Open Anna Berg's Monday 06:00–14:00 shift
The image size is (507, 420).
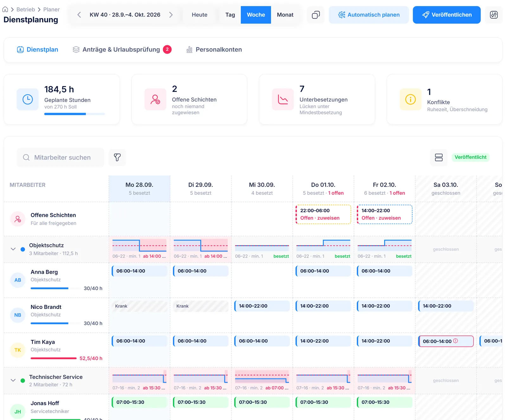[x=139, y=271]
